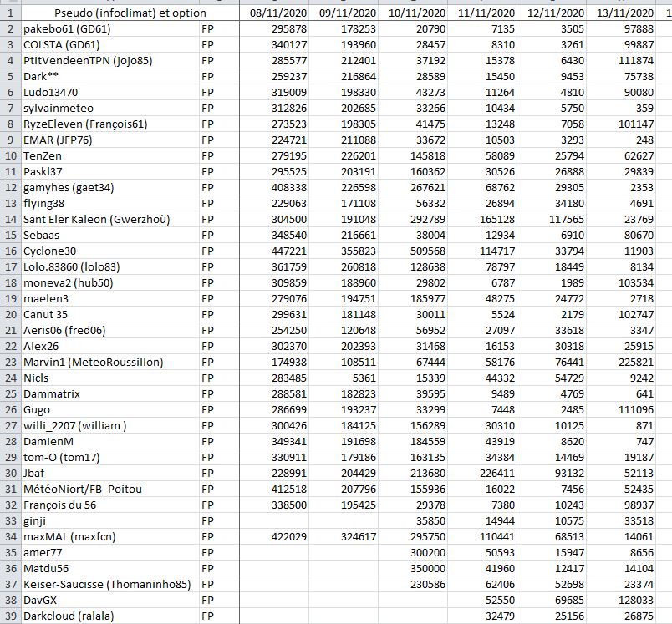The height and width of the screenshot is (624, 672).
Task: Select the cell "EMAR (JFP76)"
Action: click(x=110, y=140)
